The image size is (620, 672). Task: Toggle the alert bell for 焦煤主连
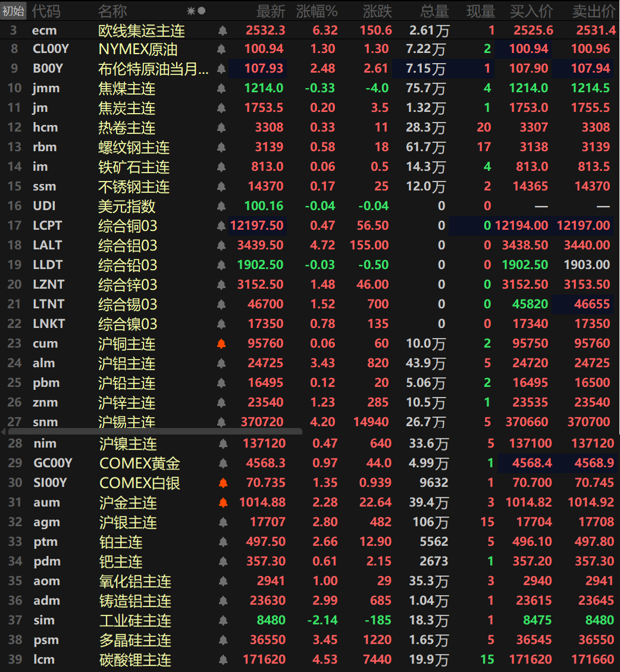(x=222, y=89)
